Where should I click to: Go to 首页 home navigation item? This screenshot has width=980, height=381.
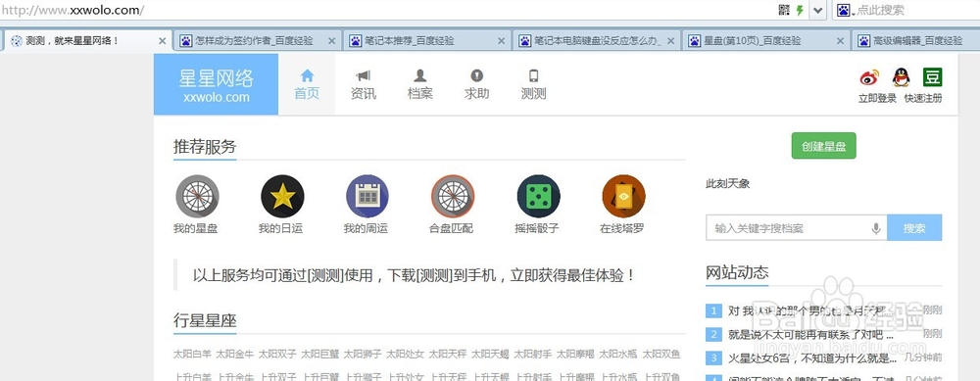click(307, 84)
